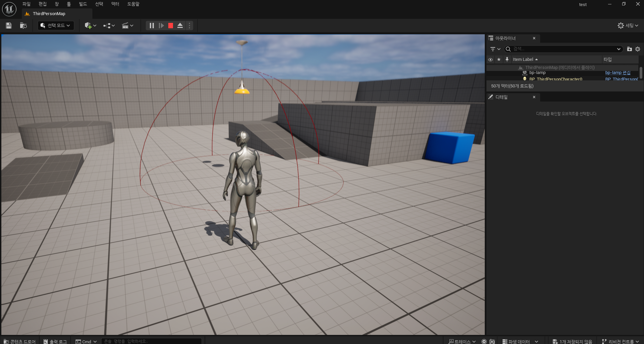
Task: Expand the outliner search history chevron
Action: coord(619,49)
